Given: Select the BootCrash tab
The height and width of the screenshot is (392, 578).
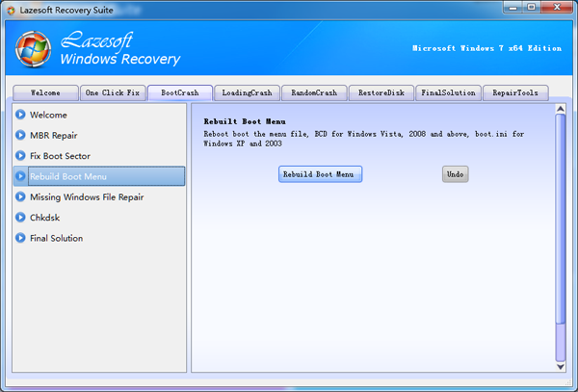Looking at the screenshot, I should pyautogui.click(x=180, y=92).
